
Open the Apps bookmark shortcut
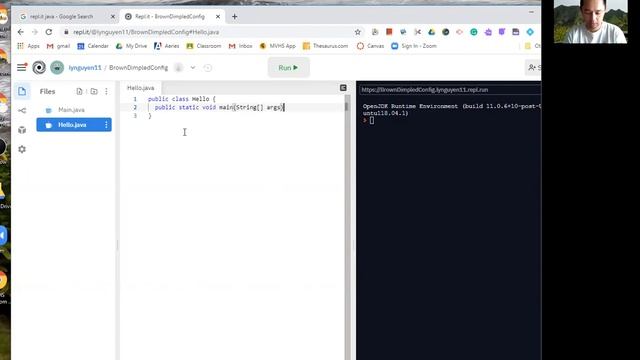point(28,46)
